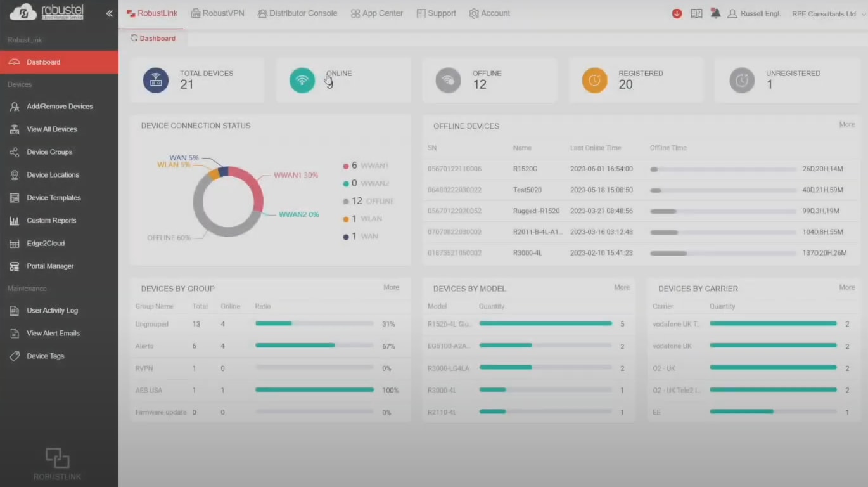Click the View Alert Emails sidebar icon
Image resolution: width=868 pixels, height=487 pixels.
click(x=15, y=334)
